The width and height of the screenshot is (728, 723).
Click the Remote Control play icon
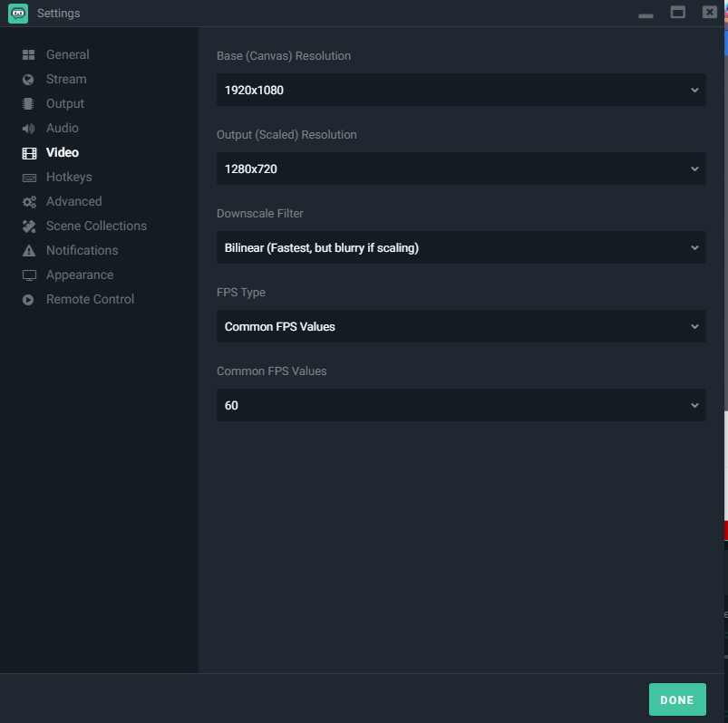point(29,300)
